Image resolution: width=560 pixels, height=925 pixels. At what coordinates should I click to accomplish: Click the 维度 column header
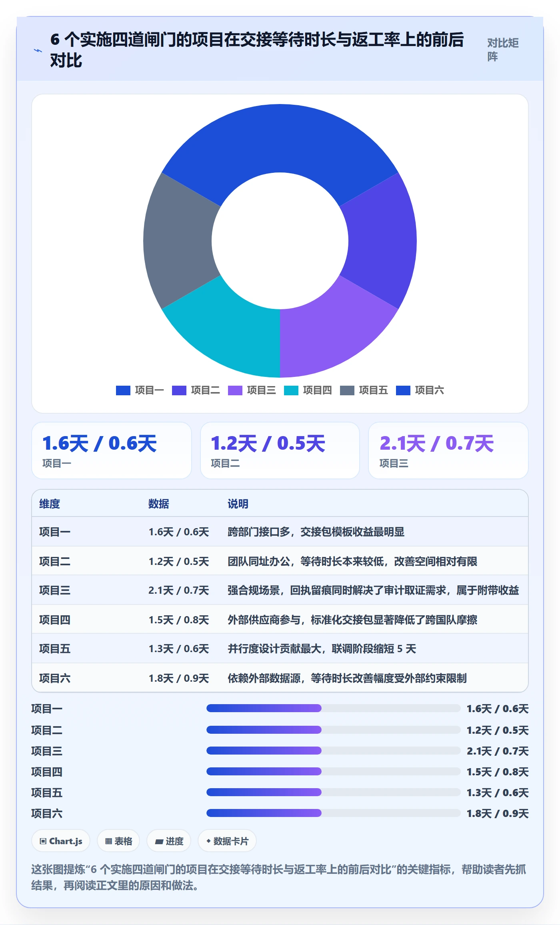pos(50,504)
